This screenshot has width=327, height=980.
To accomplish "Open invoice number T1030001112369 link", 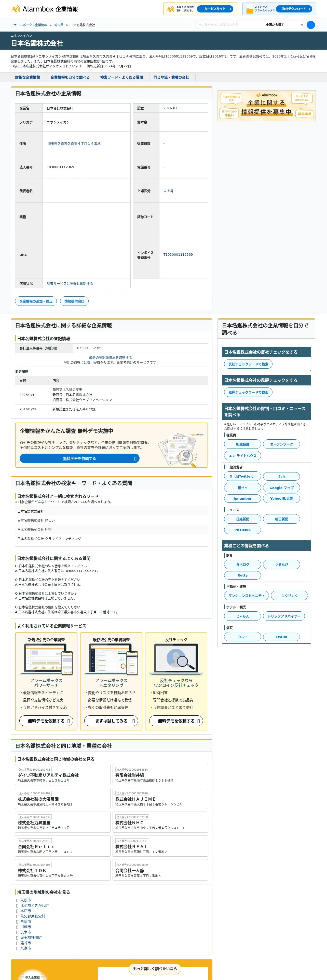I will click(x=178, y=254).
